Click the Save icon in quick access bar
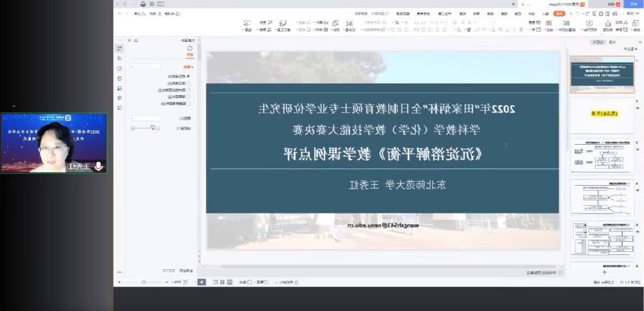Image resolution: width=644 pixels, height=311 pixels. tap(614, 14)
